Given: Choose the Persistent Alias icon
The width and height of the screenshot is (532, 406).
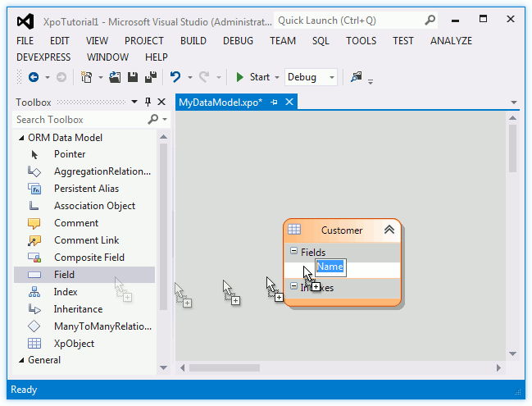Looking at the screenshot, I should tap(34, 189).
